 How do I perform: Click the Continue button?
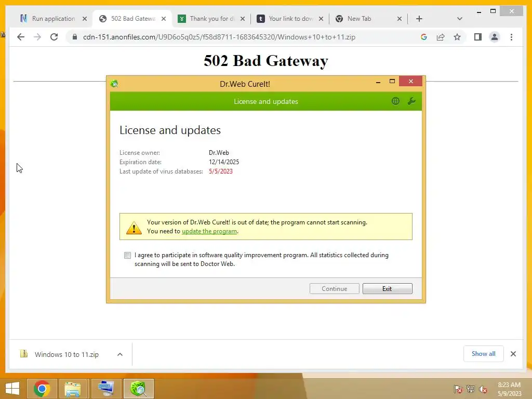click(334, 289)
